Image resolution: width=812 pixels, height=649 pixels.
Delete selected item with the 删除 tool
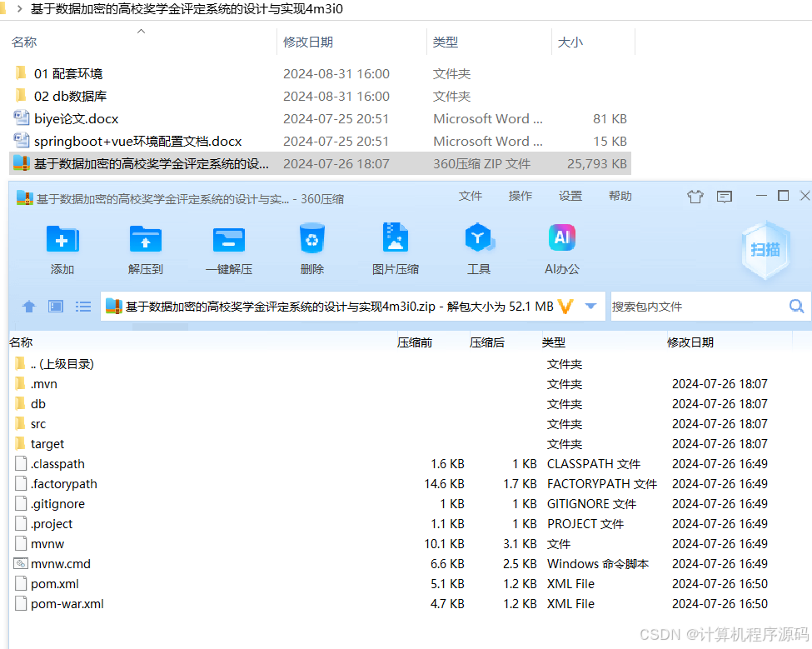point(311,247)
